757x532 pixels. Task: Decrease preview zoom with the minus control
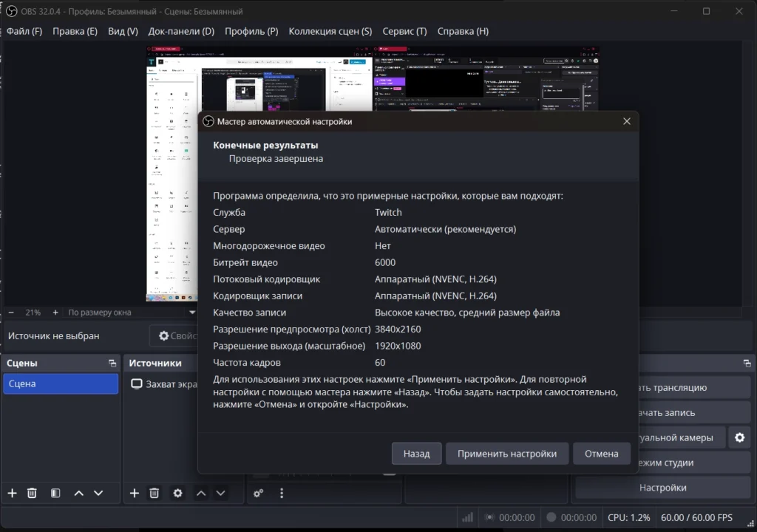click(x=10, y=312)
